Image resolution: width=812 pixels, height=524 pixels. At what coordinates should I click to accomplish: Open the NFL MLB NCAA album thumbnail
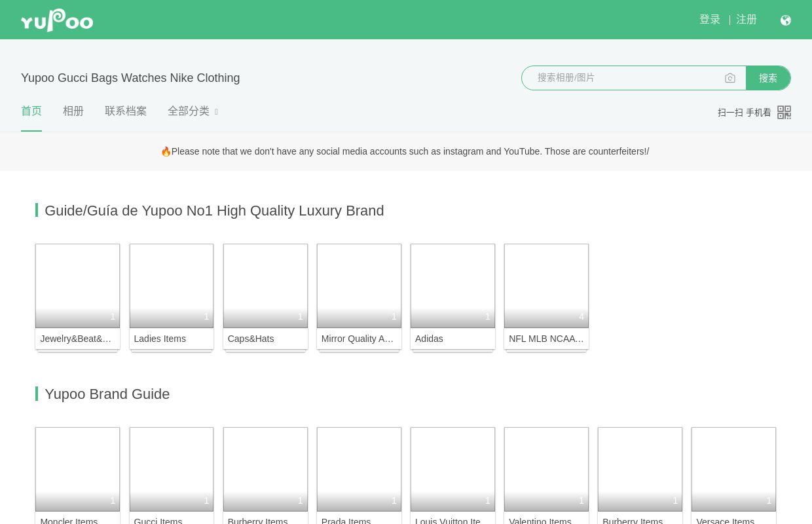(x=546, y=286)
